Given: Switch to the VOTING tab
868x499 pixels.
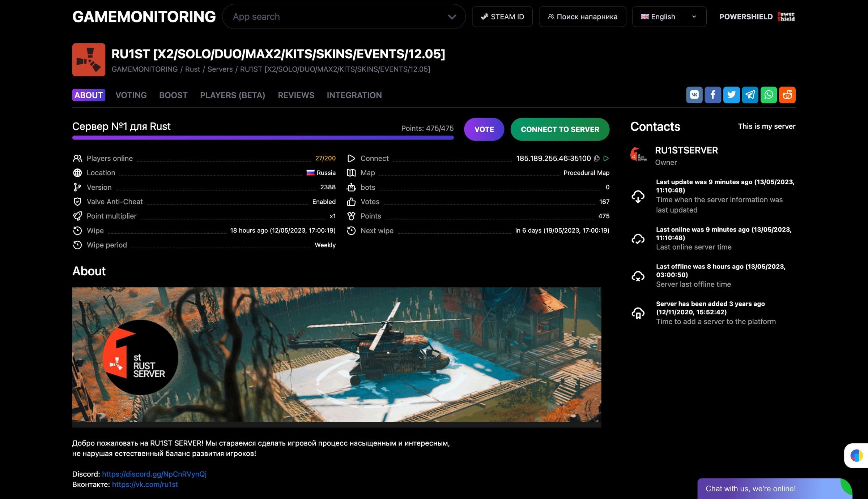Looking at the screenshot, I should pyautogui.click(x=131, y=94).
